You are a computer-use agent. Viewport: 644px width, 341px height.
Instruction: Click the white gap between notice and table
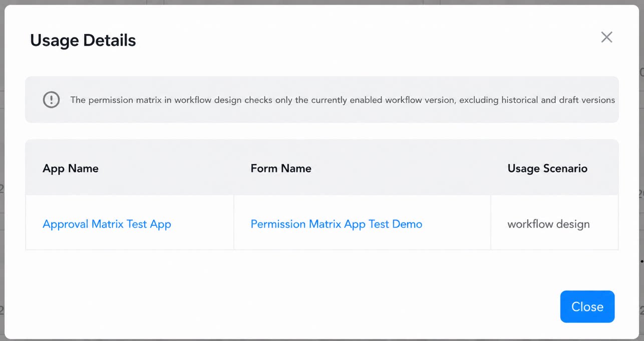click(322, 131)
